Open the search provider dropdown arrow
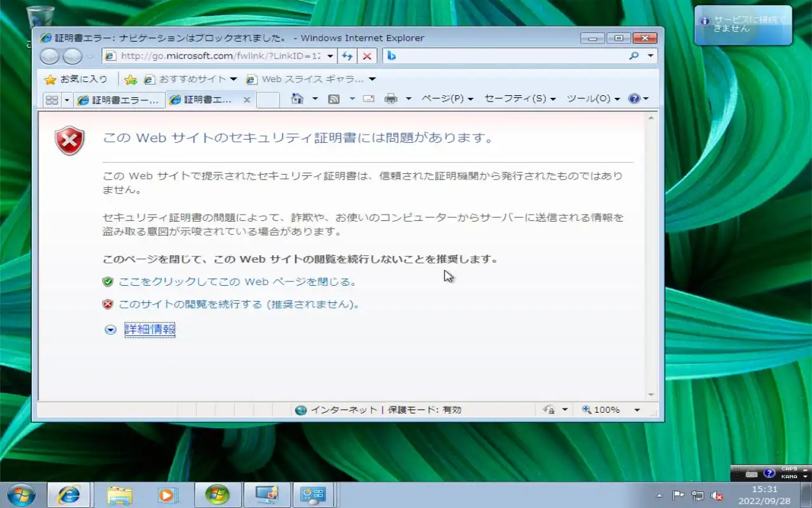The width and height of the screenshot is (812, 508). click(x=650, y=56)
